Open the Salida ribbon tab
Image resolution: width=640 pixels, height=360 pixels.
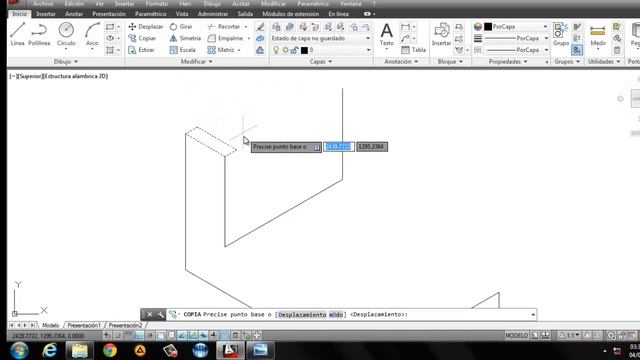245,14
